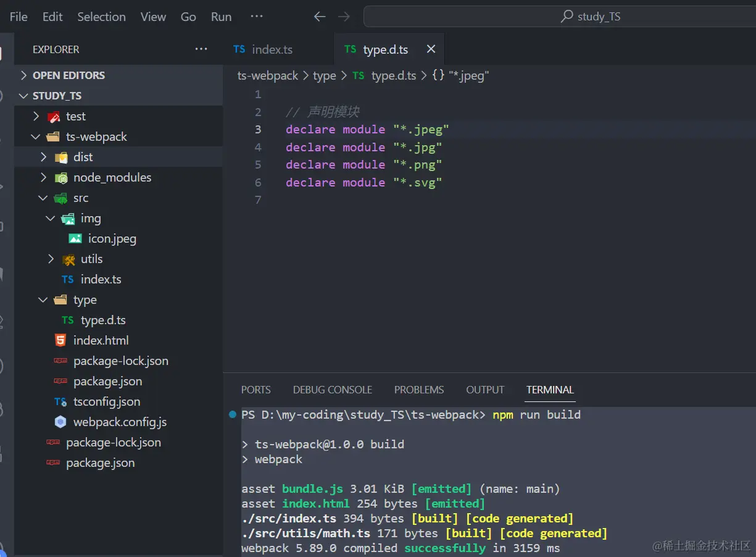Place cursor on declare module "*.png" line
This screenshot has height=557, width=756.
coord(364,165)
